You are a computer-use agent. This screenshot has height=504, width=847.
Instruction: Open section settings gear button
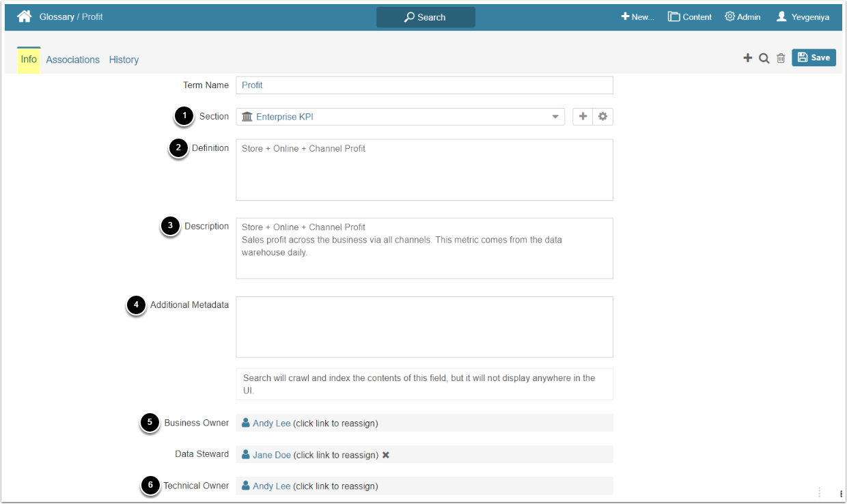coord(602,117)
